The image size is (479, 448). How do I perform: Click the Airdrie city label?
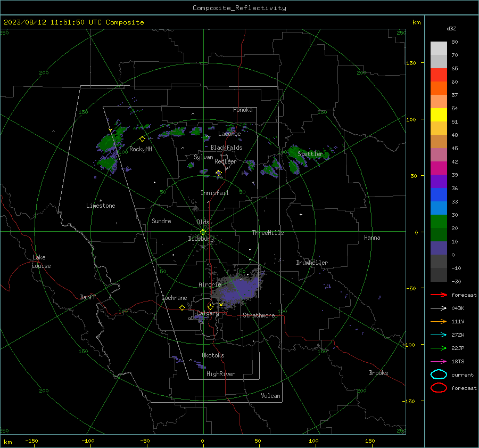pyautogui.click(x=210, y=284)
